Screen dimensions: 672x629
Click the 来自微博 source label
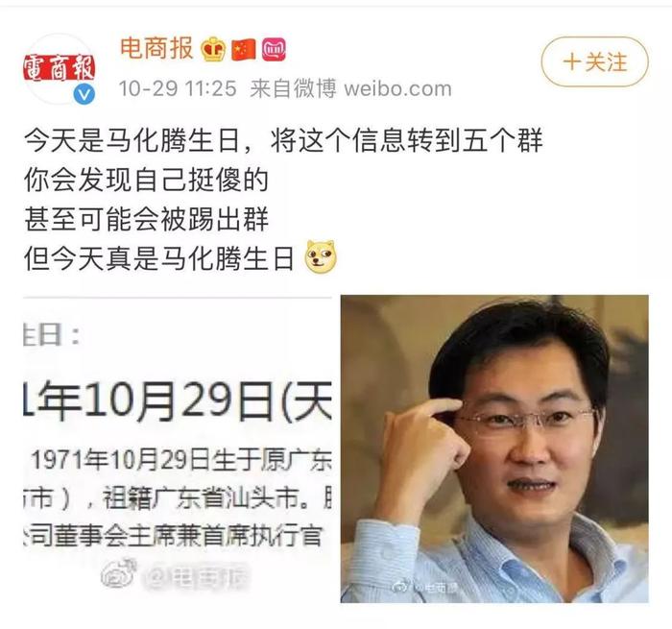point(293,89)
